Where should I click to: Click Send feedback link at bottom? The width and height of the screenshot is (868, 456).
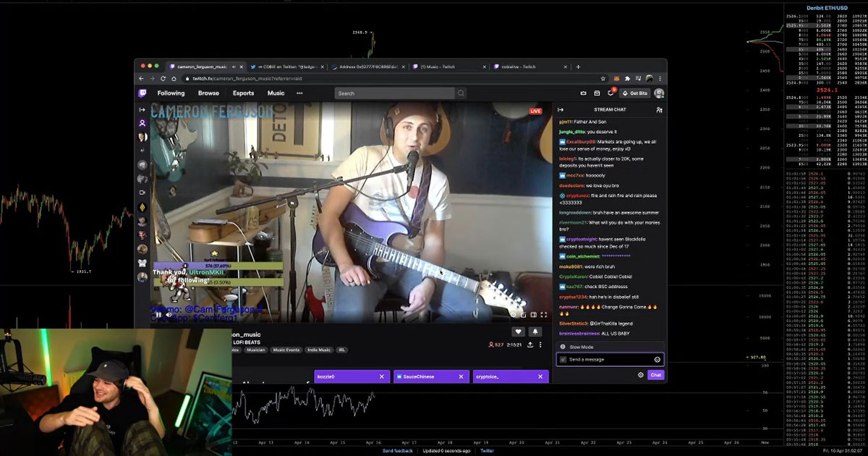[x=398, y=450]
